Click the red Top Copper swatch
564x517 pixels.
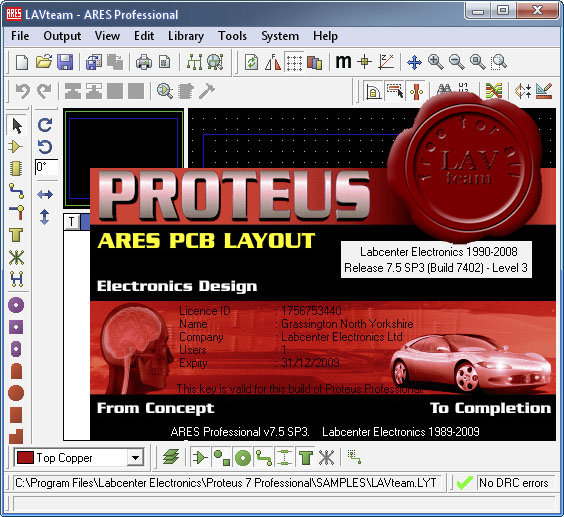point(25,458)
